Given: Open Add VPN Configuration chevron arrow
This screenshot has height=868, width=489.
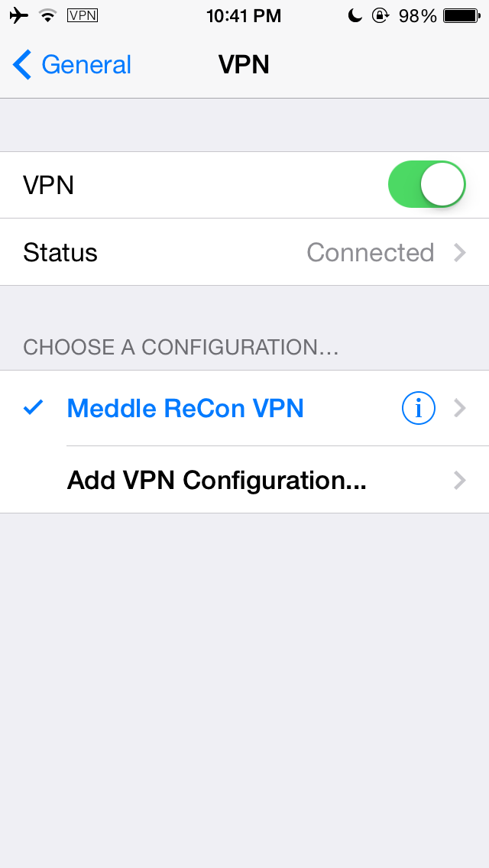Looking at the screenshot, I should coord(460,480).
